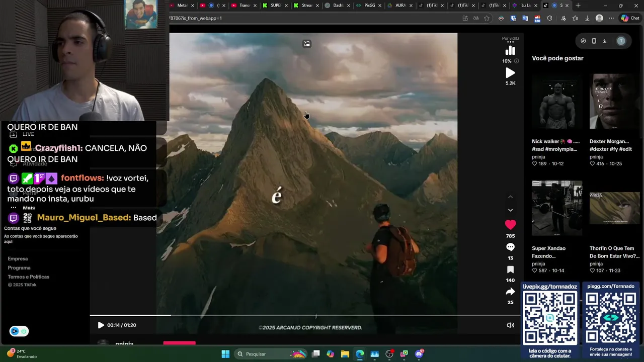644x362 pixels.
Task: Open Termos e Políticas footer link
Action: tap(29, 277)
